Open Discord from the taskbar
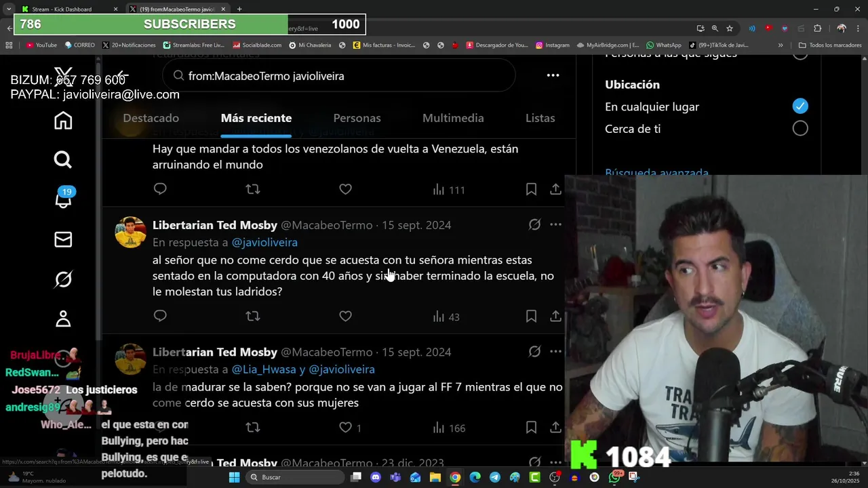This screenshot has height=488, width=868. (376, 477)
